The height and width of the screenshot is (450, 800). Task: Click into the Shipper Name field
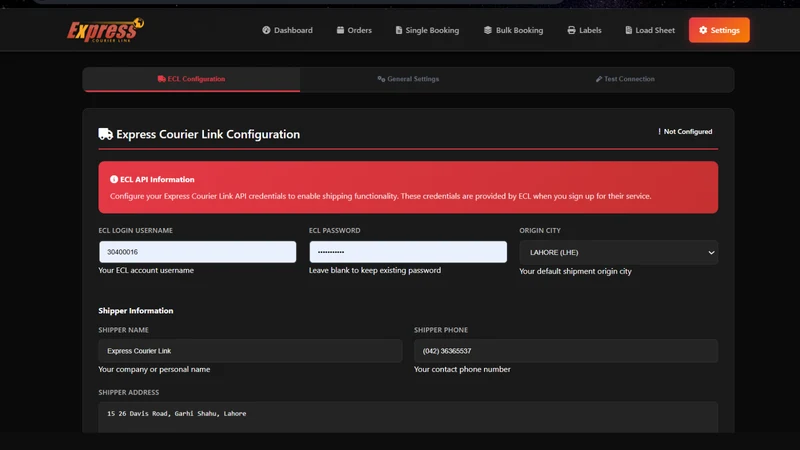[250, 351]
